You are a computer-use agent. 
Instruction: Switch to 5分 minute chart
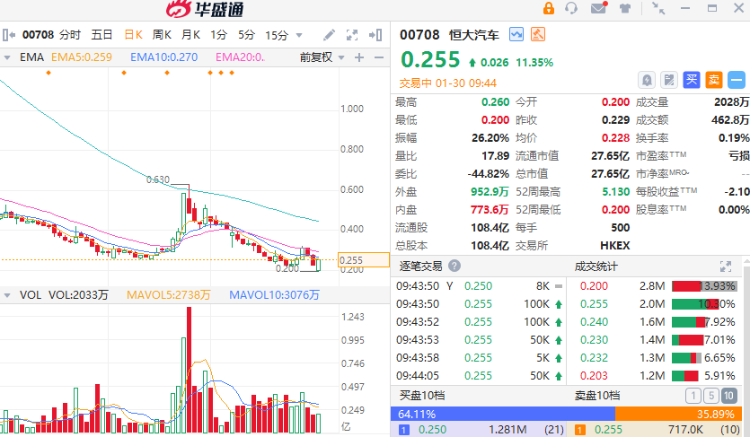coord(246,35)
